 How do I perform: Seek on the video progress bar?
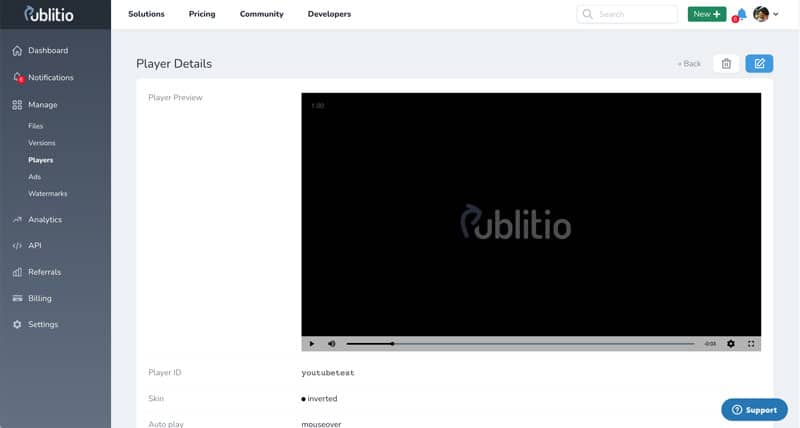520,344
